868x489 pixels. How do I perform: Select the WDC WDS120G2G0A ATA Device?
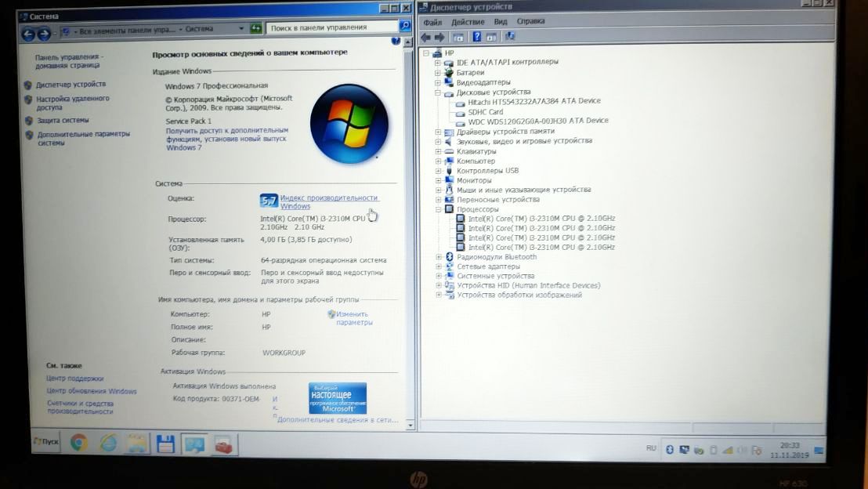[x=537, y=121]
